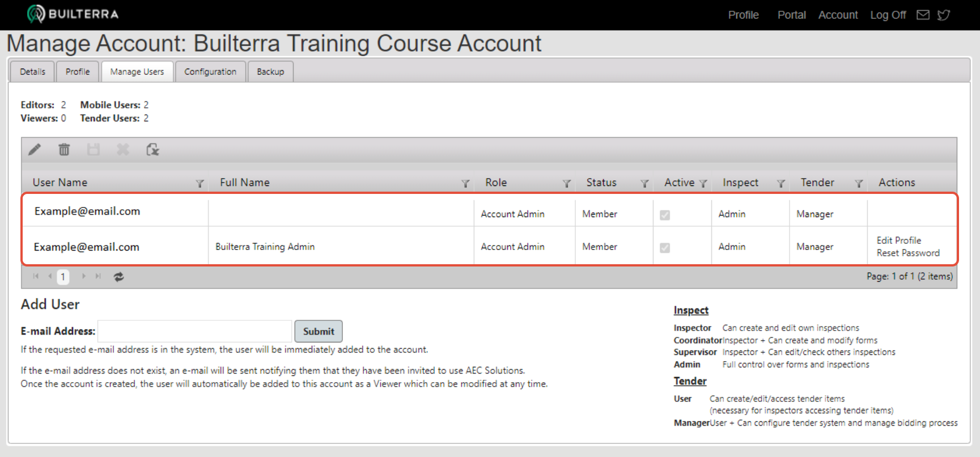Open the Backup tab
The height and width of the screenshot is (457, 980).
270,71
